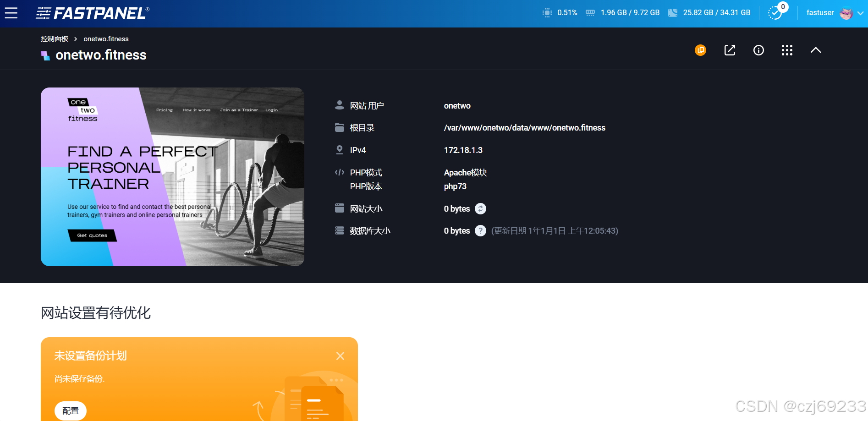
Task: Click the site favicon beside title
Action: click(45, 56)
